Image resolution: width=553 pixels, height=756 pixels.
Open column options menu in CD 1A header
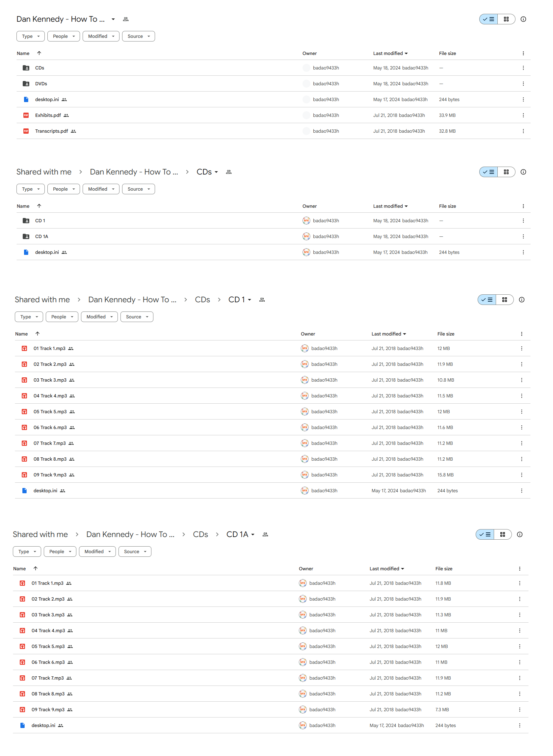(x=519, y=569)
